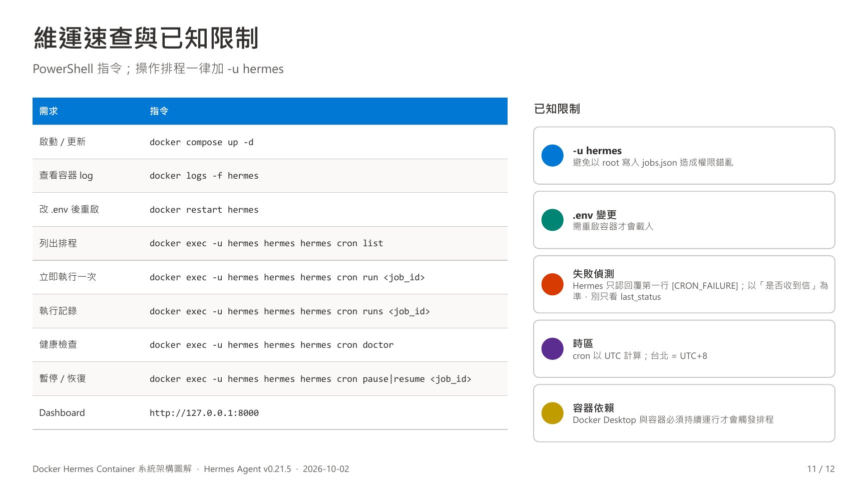Screen dimensions: 868x488
Task: Select the command docker compose up -d
Action: point(202,142)
